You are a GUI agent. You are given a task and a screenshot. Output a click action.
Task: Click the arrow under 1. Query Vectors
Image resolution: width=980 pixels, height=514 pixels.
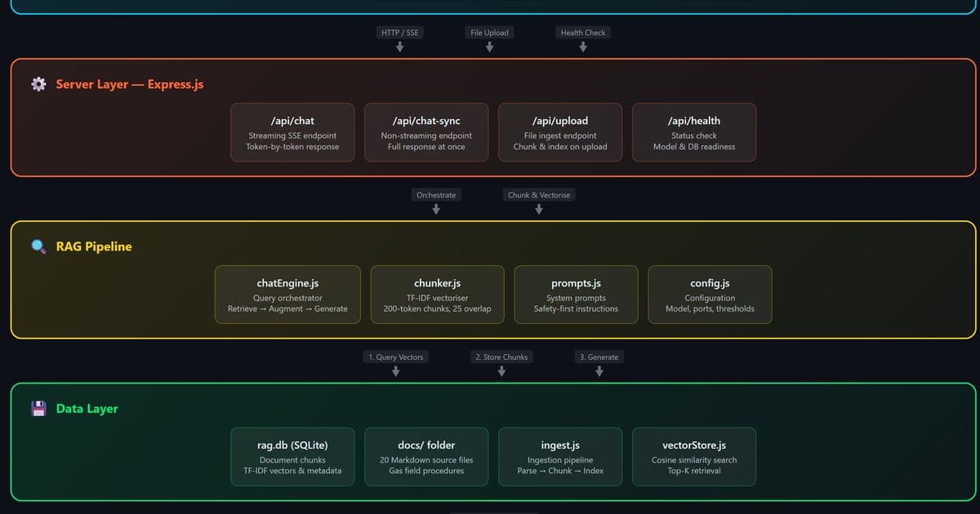(x=396, y=370)
